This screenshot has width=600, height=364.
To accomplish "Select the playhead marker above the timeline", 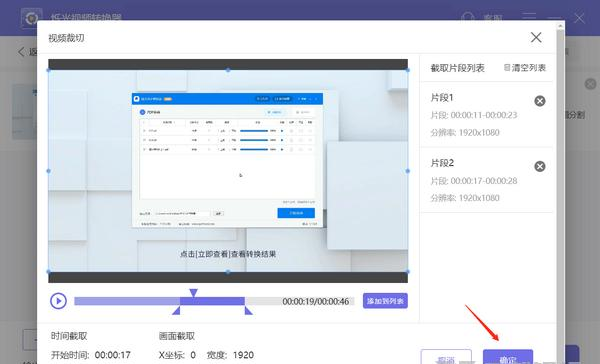I will pos(194,293).
